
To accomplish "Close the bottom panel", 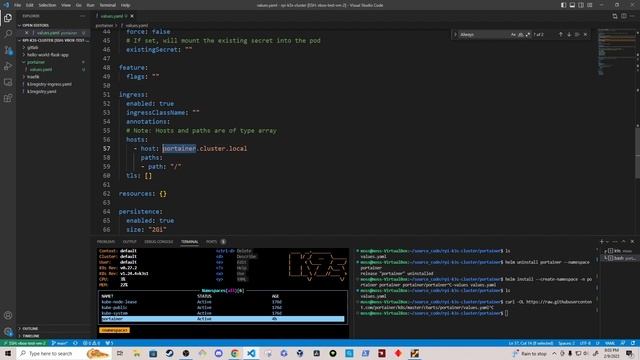I will [632, 242].
